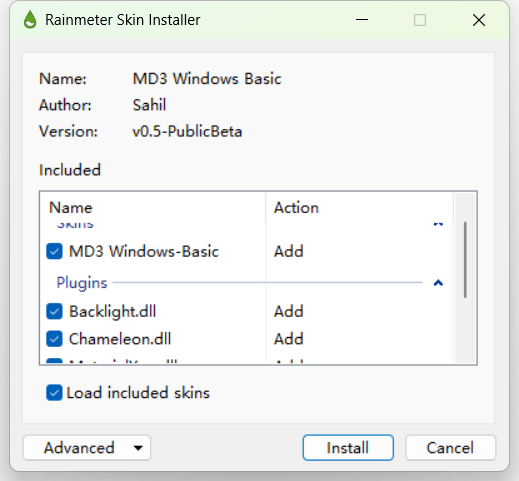
Task: Open the Advanced dropdown arrow
Action: (x=138, y=448)
